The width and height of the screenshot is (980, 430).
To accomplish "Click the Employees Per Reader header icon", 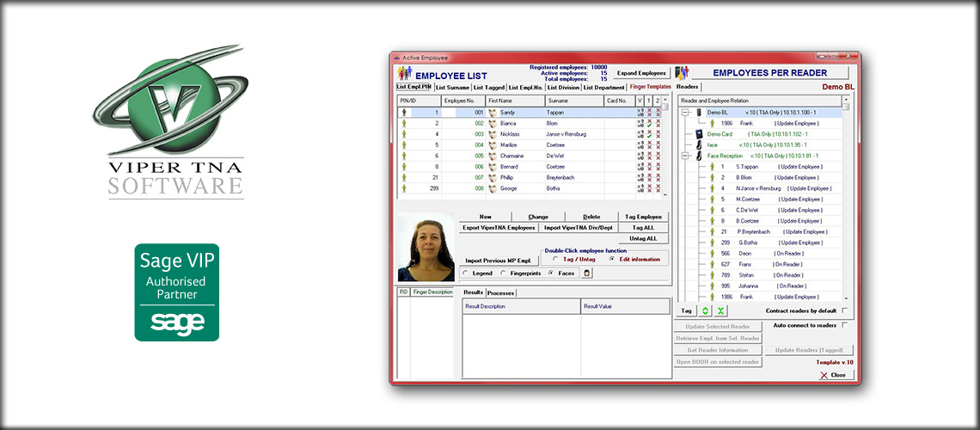I will point(682,73).
